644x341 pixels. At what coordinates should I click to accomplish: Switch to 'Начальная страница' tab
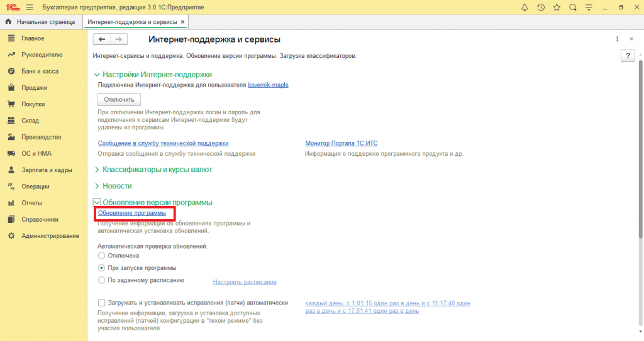click(x=42, y=22)
